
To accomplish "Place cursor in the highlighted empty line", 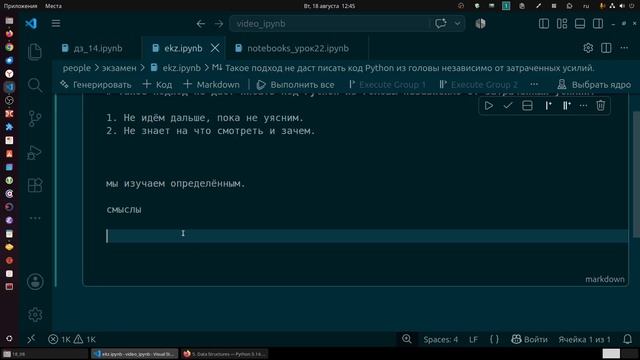I will point(367,236).
